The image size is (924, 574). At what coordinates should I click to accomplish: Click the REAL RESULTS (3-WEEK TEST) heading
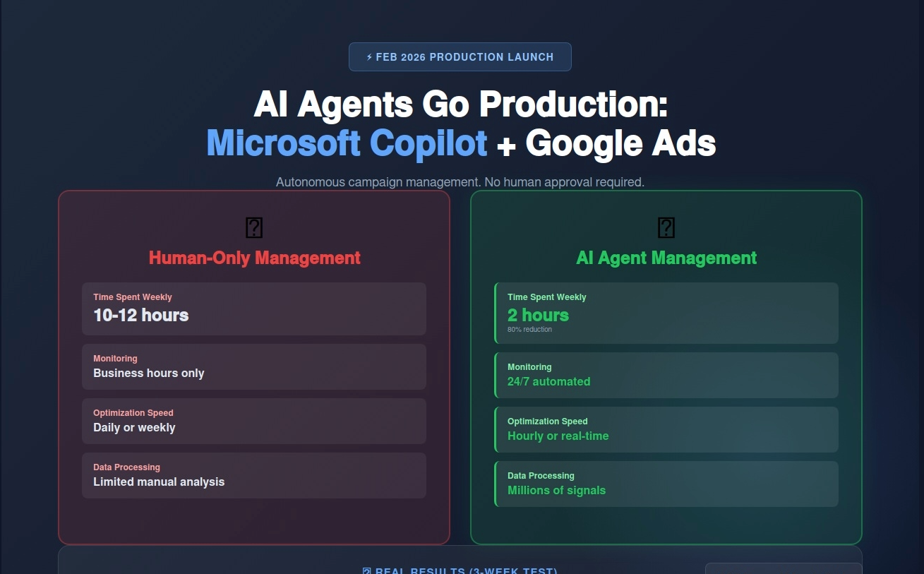pyautogui.click(x=460, y=570)
